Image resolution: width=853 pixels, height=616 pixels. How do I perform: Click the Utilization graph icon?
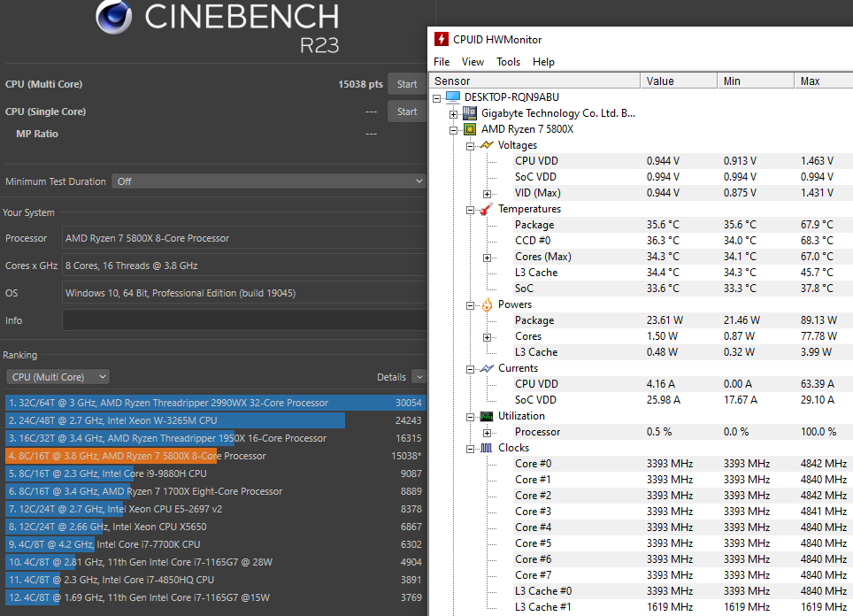pyautogui.click(x=487, y=416)
